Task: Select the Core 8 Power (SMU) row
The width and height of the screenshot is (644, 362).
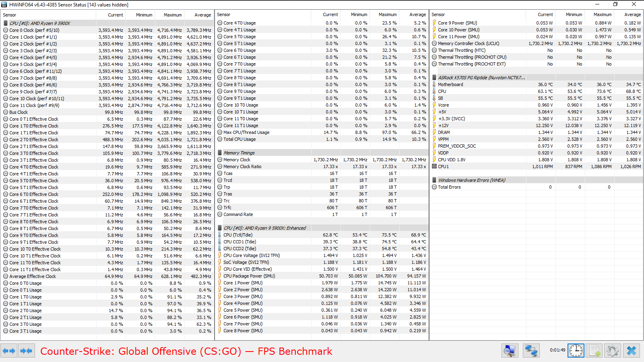Action: click(x=322, y=331)
